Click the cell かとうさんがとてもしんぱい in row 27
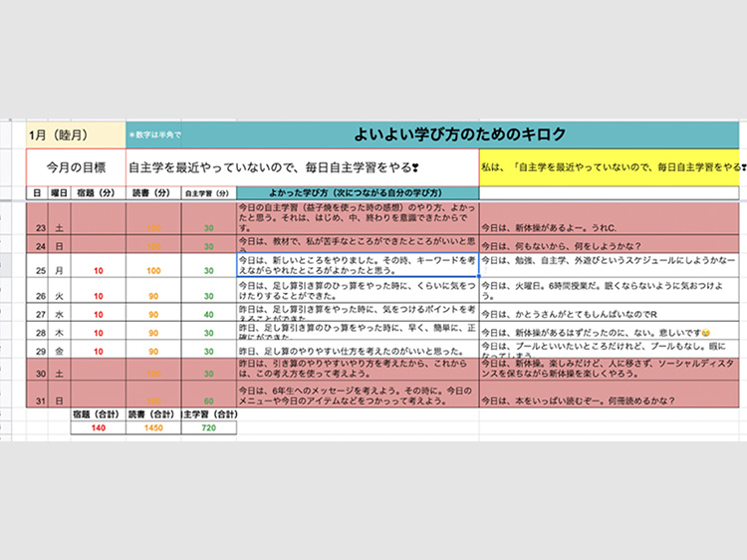This screenshot has width=747, height=560. (610, 312)
